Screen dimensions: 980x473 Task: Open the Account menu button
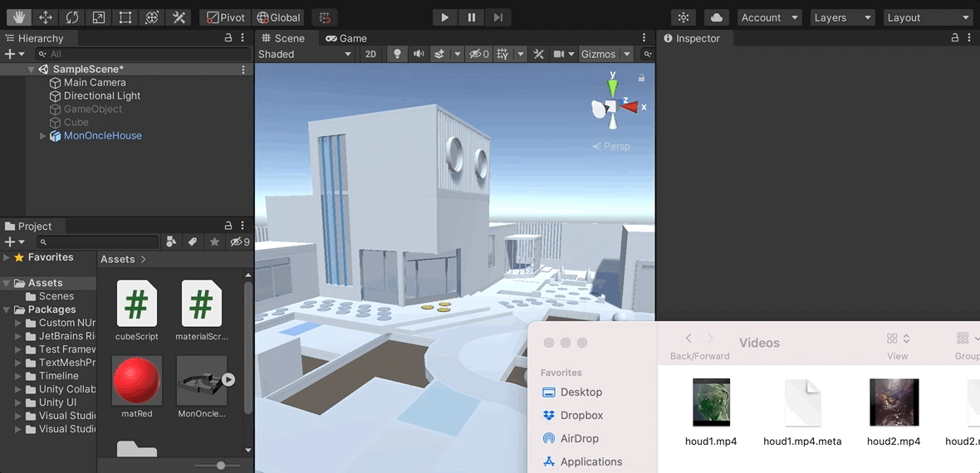point(770,17)
